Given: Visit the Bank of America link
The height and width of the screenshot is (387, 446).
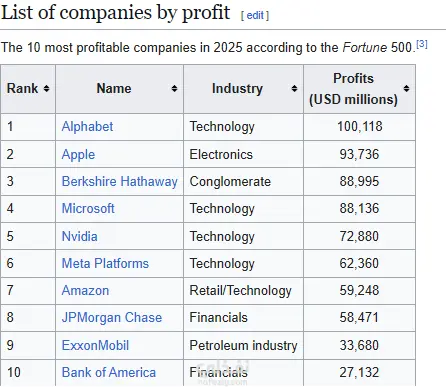Looking at the screenshot, I should tap(109, 372).
